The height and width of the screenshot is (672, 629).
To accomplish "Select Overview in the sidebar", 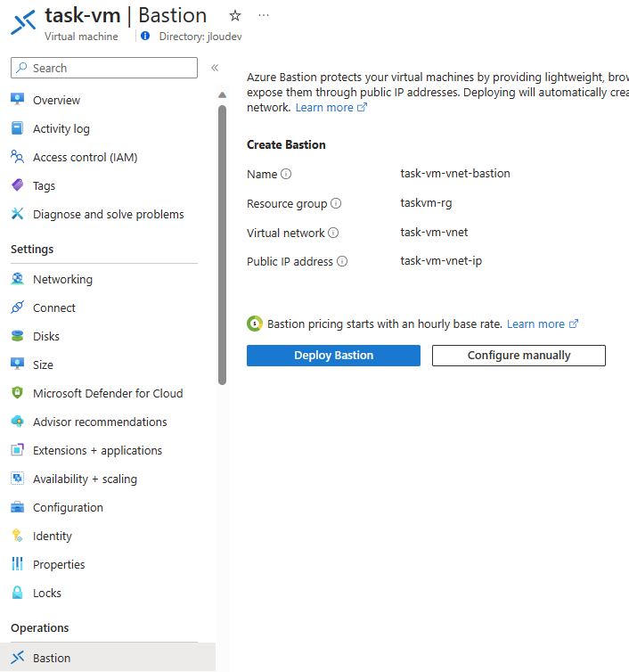I will tap(56, 101).
